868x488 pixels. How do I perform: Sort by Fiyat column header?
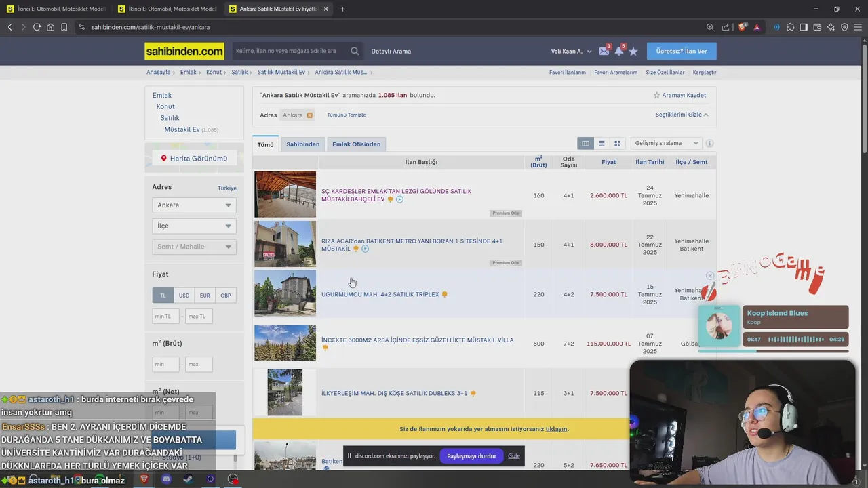(608, 162)
